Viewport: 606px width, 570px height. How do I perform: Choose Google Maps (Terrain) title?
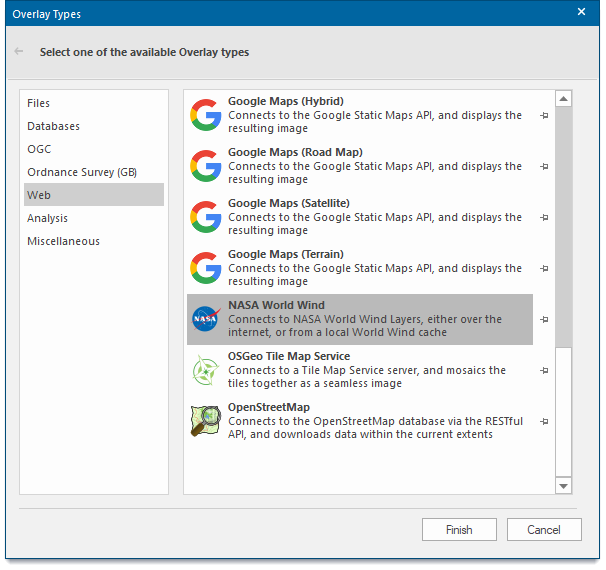286,254
